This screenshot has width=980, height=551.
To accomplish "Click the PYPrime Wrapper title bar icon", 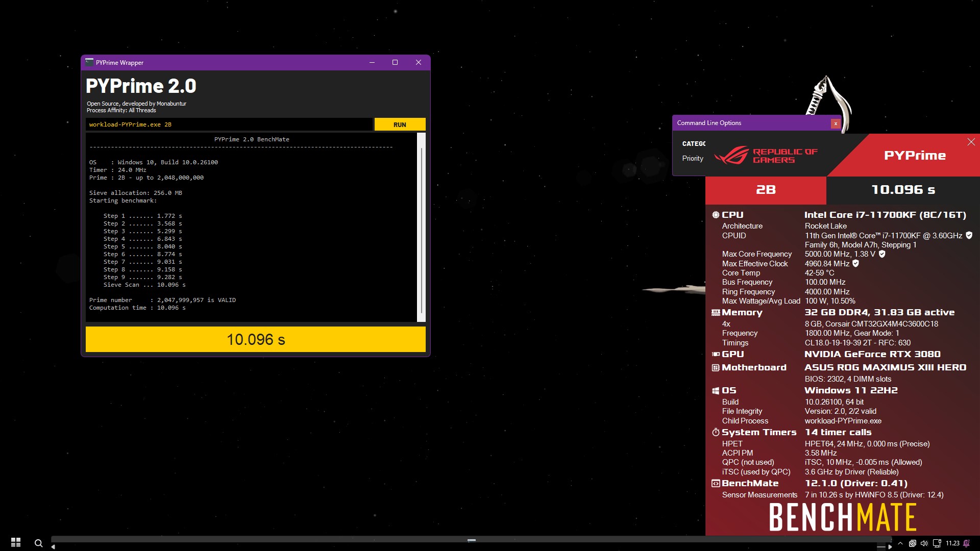I will pyautogui.click(x=89, y=62).
